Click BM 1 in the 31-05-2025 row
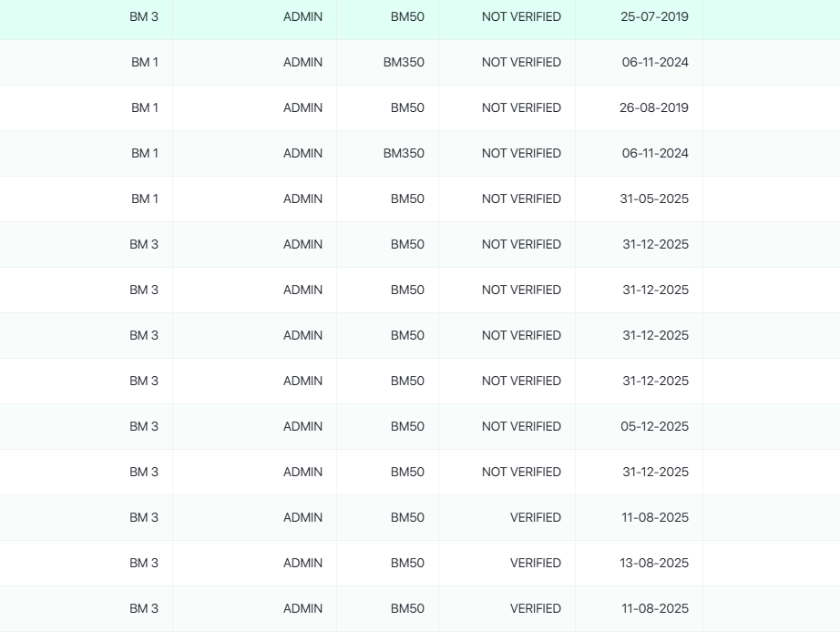 click(145, 198)
